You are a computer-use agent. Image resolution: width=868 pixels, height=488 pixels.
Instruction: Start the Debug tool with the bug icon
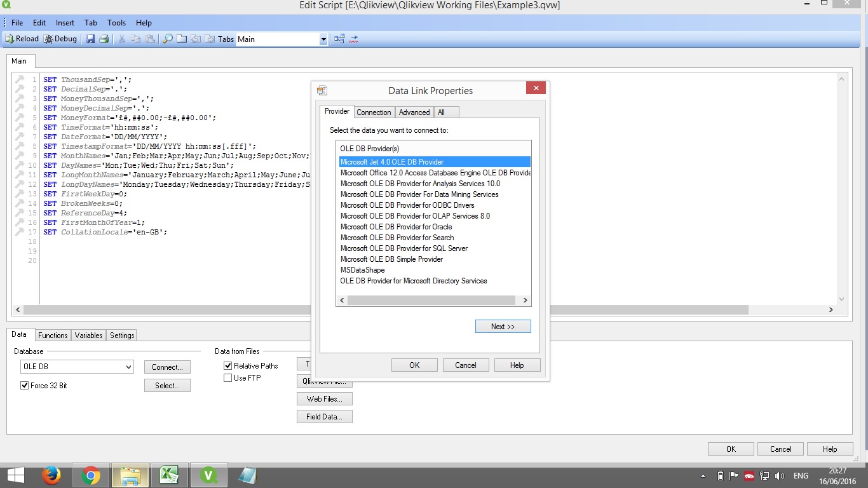pos(60,39)
